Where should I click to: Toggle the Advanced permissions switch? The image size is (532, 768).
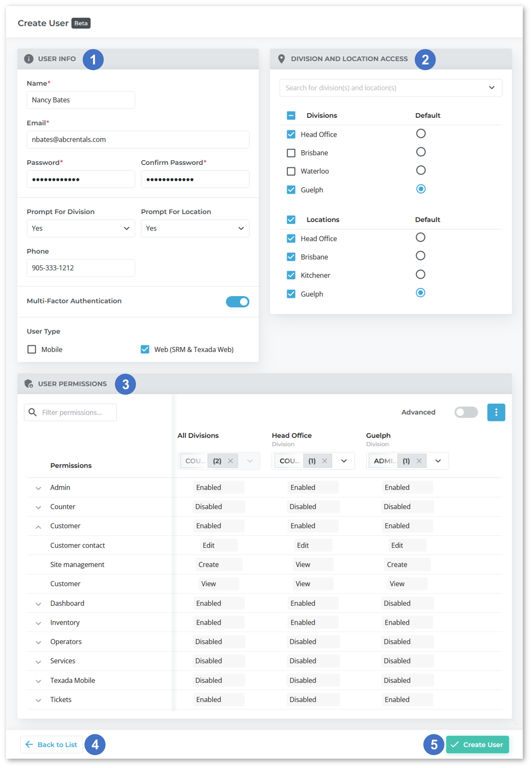[466, 412]
